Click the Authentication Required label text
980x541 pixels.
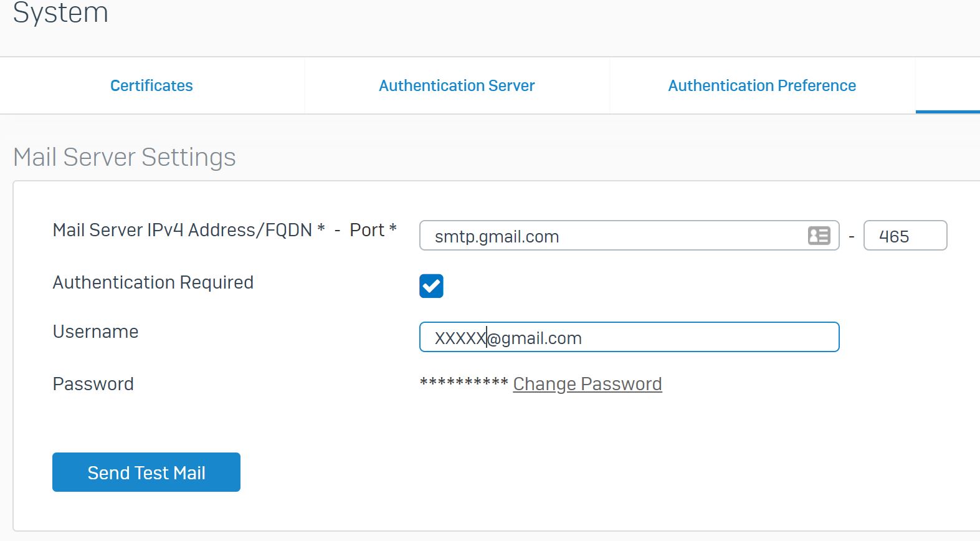153,282
